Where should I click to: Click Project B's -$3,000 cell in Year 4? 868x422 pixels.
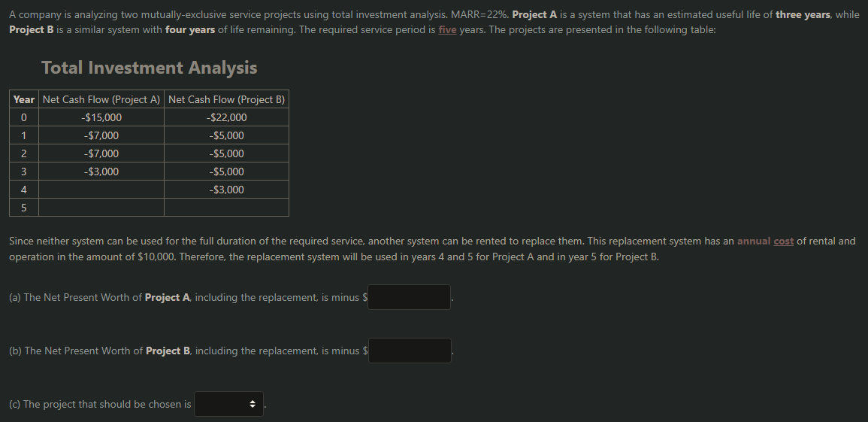[226, 190]
